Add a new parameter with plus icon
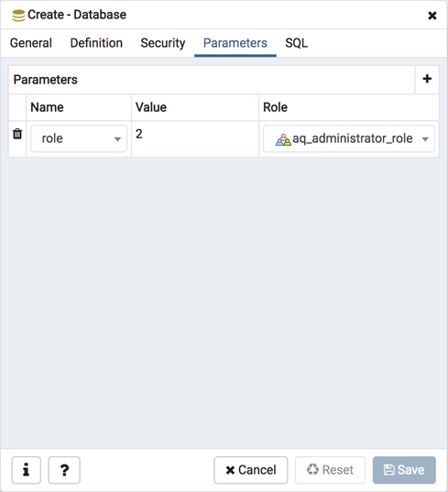Viewport: 448px width, 492px height. 427,79
